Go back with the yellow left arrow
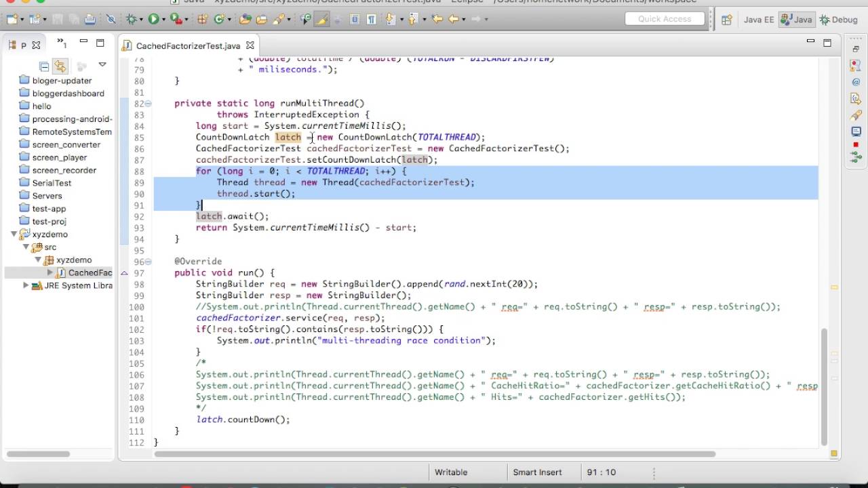 454,20
